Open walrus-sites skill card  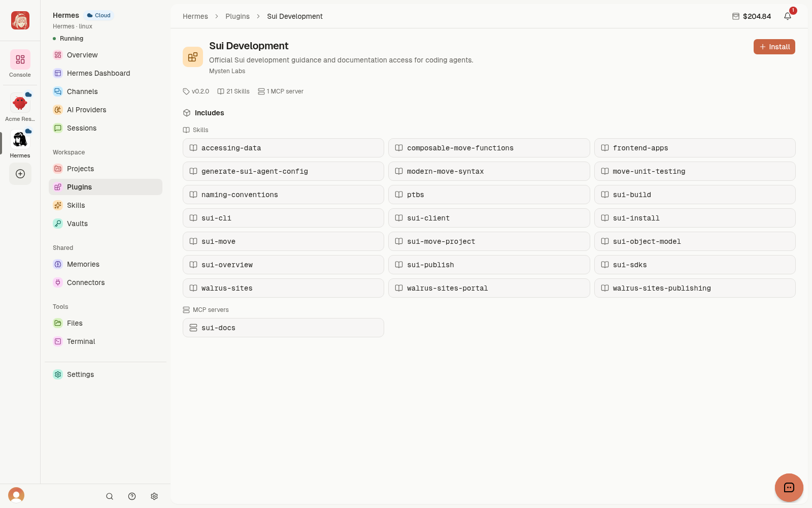(283, 288)
